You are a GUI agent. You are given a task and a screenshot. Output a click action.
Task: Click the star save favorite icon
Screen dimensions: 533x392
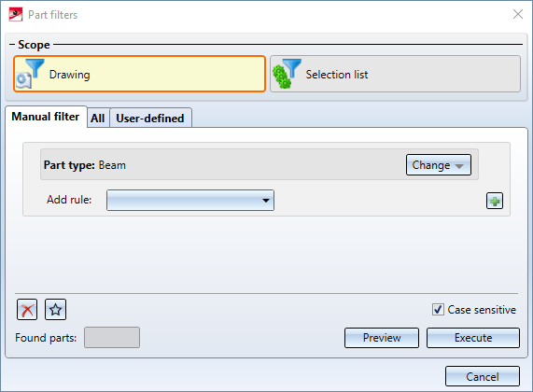pyautogui.click(x=55, y=310)
